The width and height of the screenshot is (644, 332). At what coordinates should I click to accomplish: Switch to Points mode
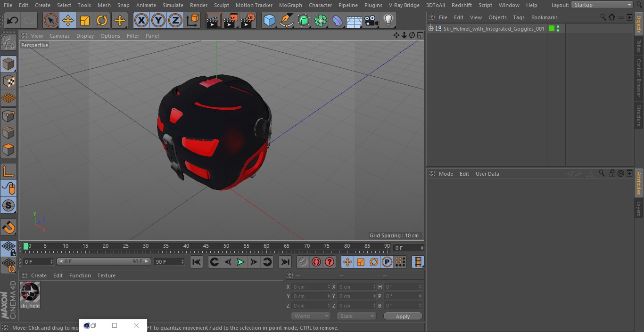point(8,115)
